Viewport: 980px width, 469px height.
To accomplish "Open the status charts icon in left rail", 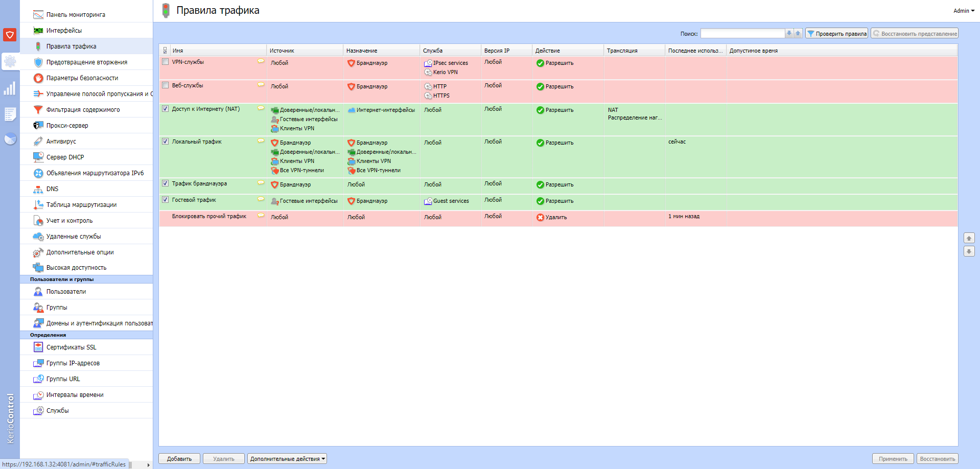I will click(x=10, y=89).
